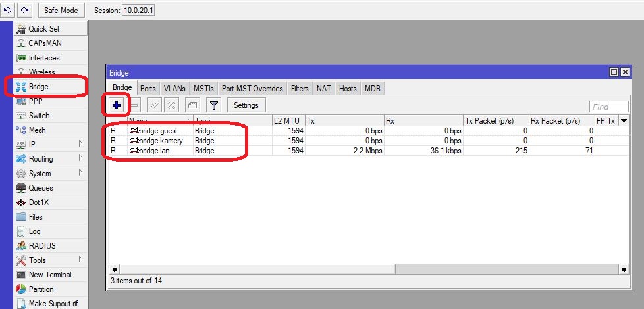Click the filter funnel icon
The height and width of the screenshot is (309, 644).
tap(213, 105)
